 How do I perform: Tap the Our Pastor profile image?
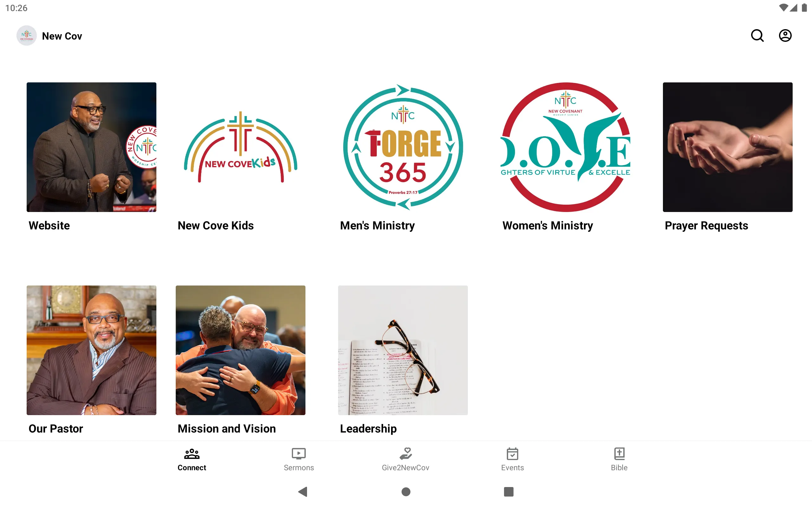[x=91, y=350]
